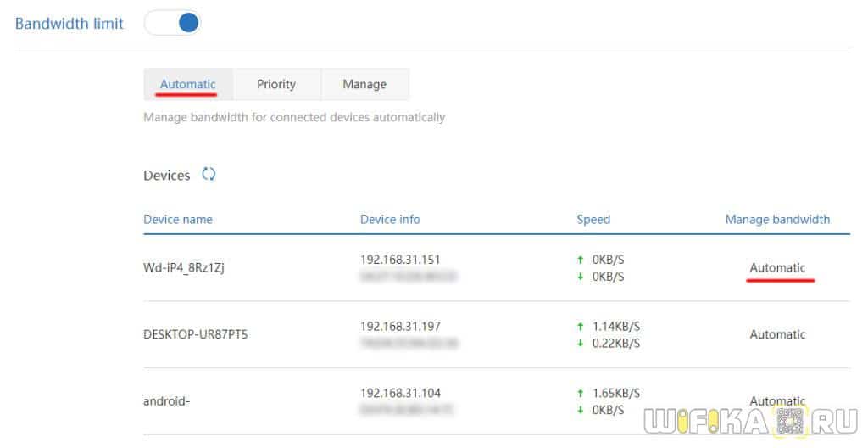Click upload arrow icon for DESKTOP-UR87PT5
Viewport: 868px width, 448px height.
click(x=580, y=326)
